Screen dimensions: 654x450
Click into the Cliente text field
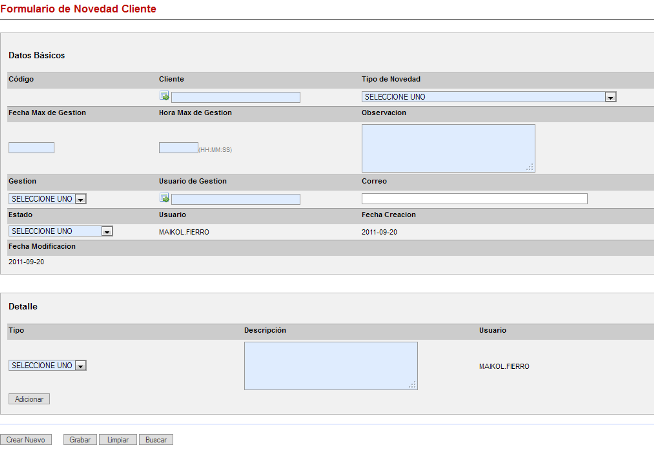[236, 97]
